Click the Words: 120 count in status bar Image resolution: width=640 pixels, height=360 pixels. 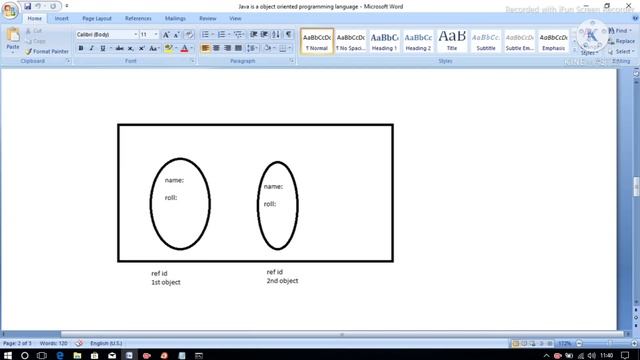pyautogui.click(x=53, y=343)
